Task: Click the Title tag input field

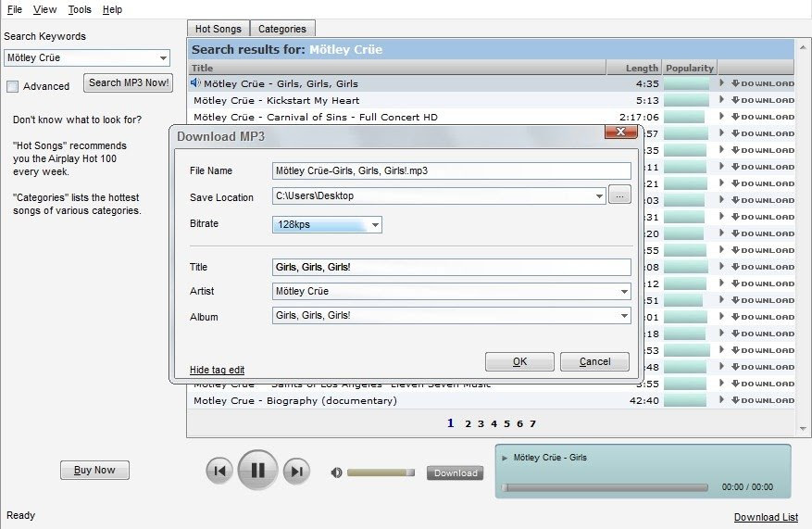Action: click(x=451, y=268)
